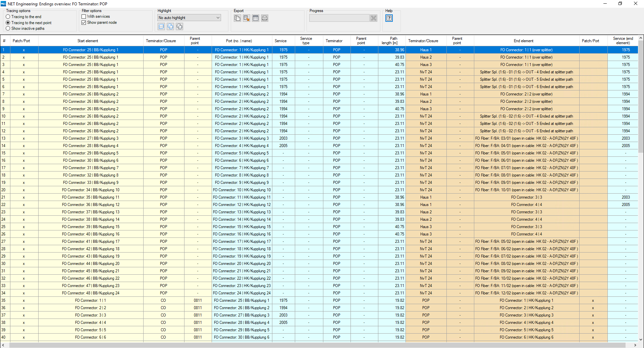Click the horizontal scrollbar right arrow
The width and height of the screenshot is (644, 348).
(635, 345)
